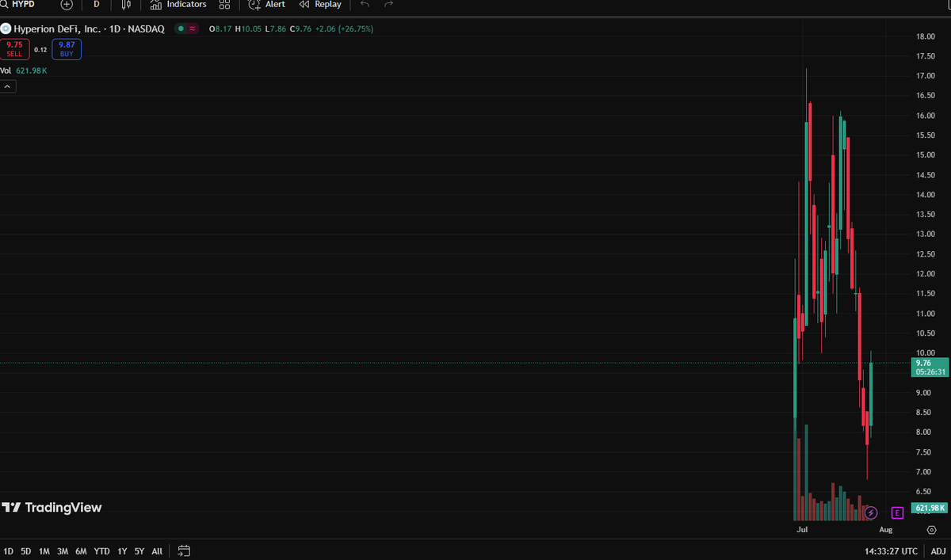Open chart scale settings hexagon icon
951x560 pixels.
(930, 529)
